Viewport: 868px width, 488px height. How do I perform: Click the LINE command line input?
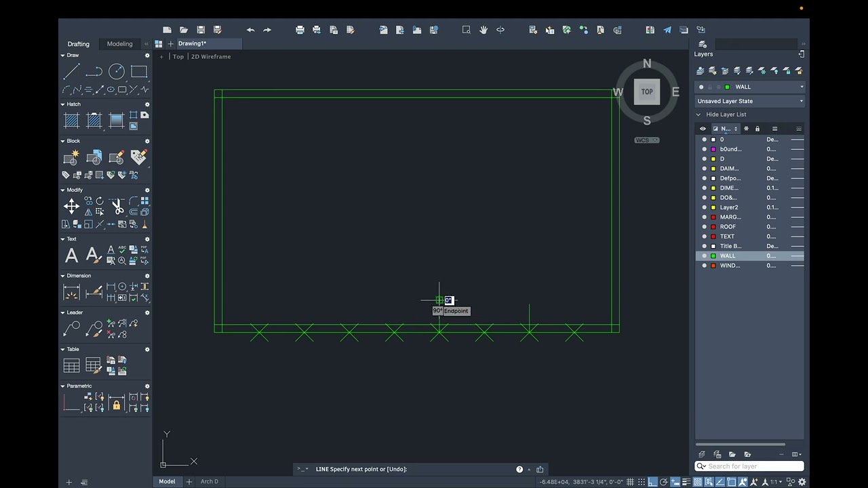pyautogui.click(x=414, y=469)
